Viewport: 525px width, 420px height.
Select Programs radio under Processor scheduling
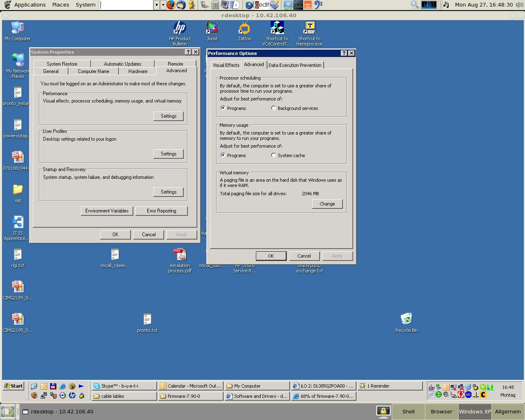(x=223, y=108)
